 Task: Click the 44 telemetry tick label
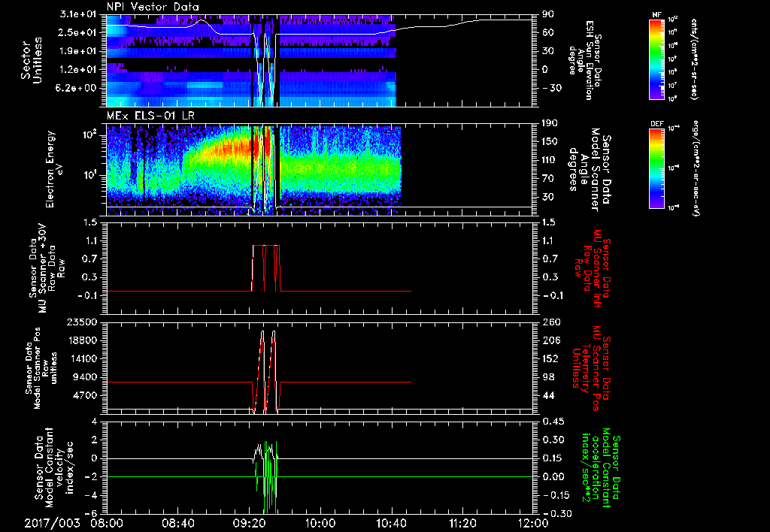548,395
